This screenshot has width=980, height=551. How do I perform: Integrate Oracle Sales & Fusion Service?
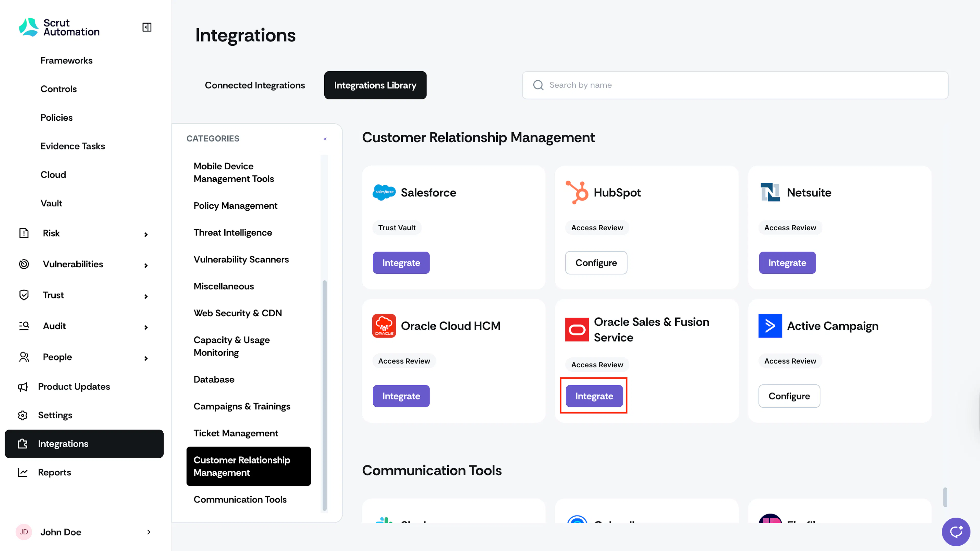coord(594,396)
